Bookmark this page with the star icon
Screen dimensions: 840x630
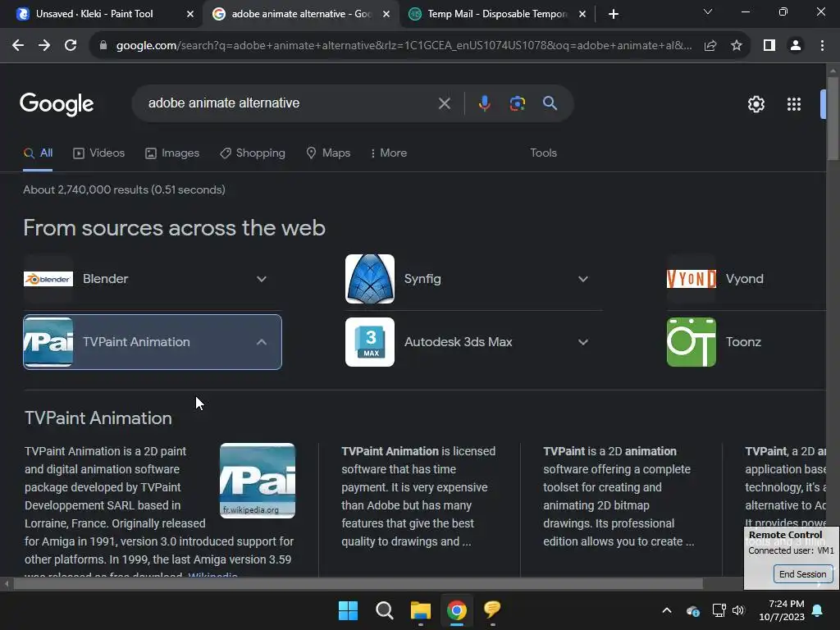pyautogui.click(x=737, y=46)
